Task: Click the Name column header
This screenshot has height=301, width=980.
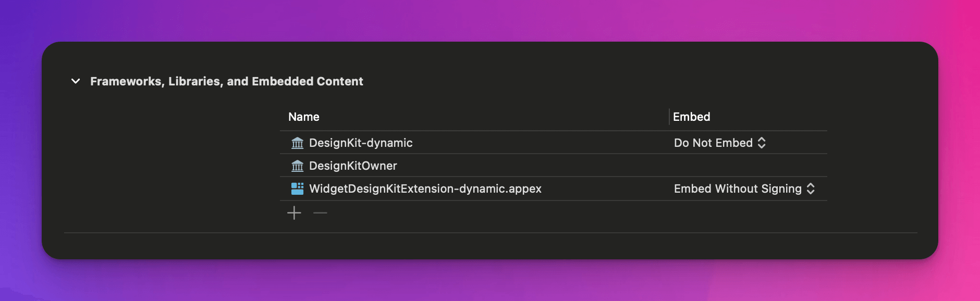Action: coord(304,117)
